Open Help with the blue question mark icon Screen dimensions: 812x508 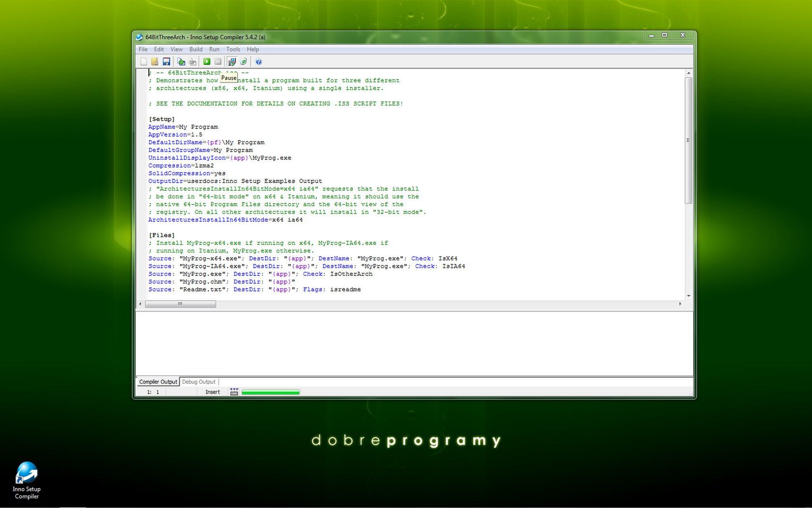259,61
